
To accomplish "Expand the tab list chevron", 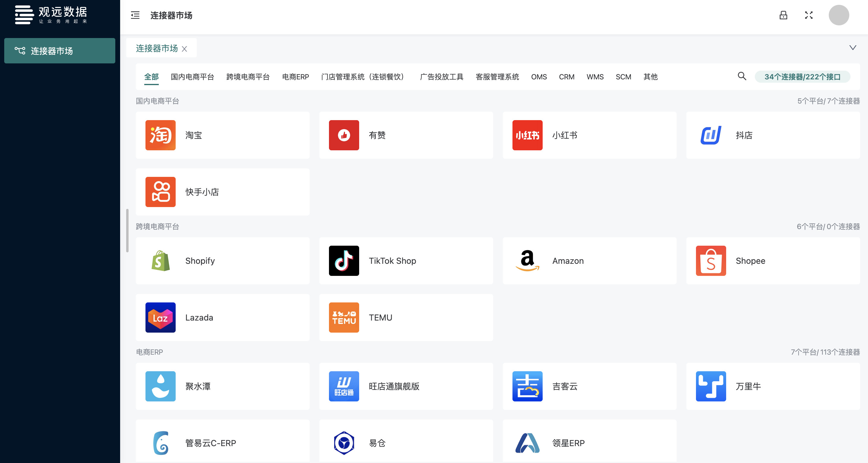I will (853, 47).
